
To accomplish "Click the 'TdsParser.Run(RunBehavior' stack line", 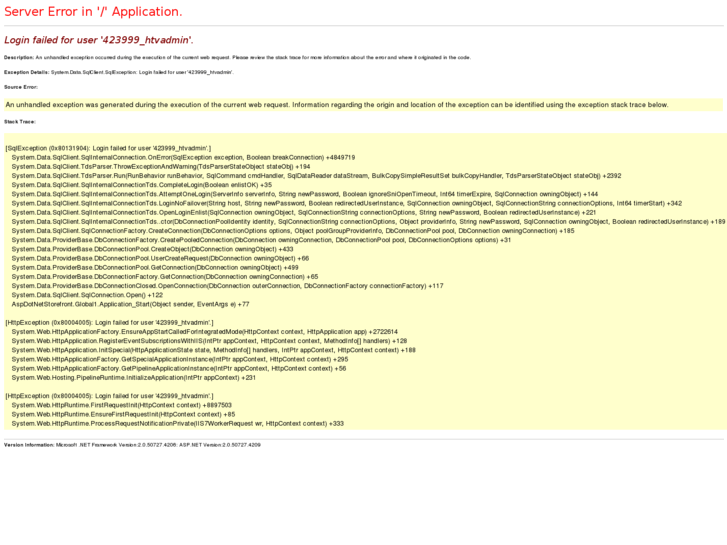I will [x=316, y=176].
